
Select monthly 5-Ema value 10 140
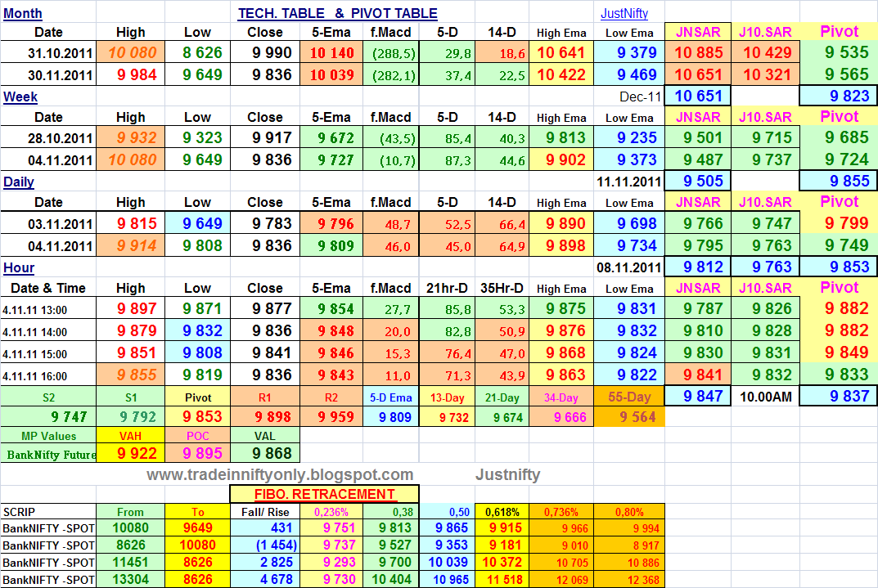tap(332, 53)
